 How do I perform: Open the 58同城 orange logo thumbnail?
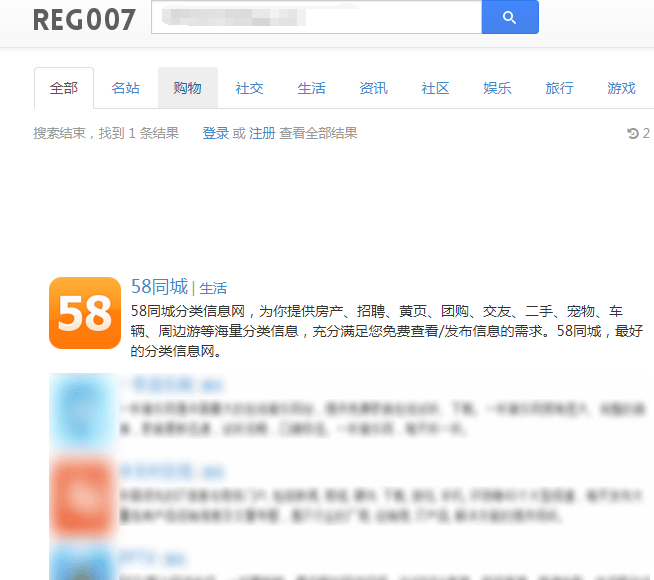tap(85, 313)
